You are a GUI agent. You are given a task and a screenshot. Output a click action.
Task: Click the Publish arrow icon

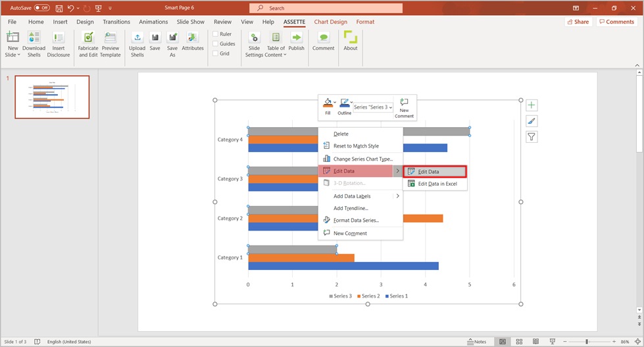pyautogui.click(x=296, y=37)
